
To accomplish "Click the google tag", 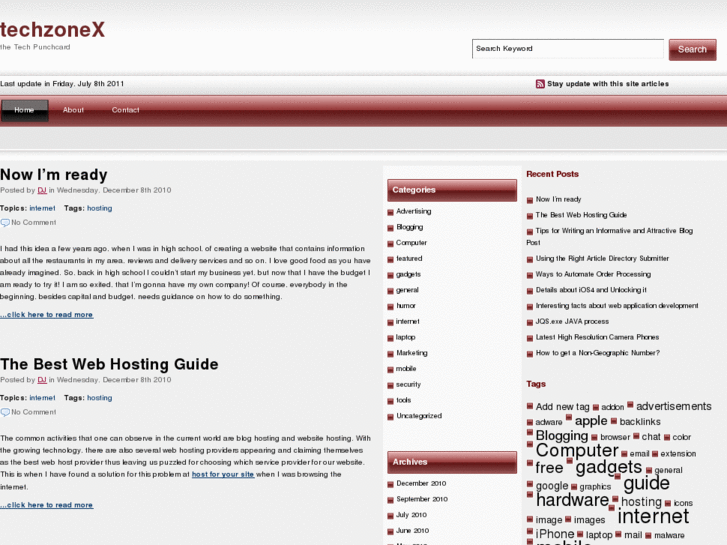I will [552, 486].
